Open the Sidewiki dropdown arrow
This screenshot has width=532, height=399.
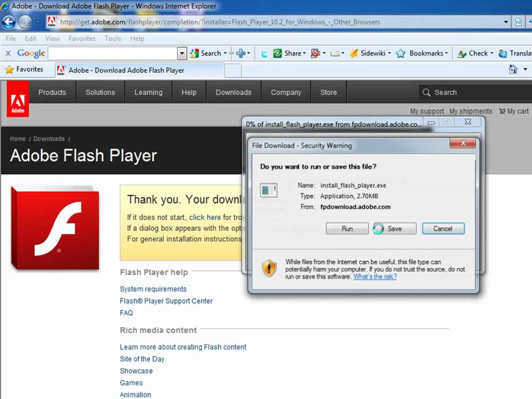click(389, 53)
